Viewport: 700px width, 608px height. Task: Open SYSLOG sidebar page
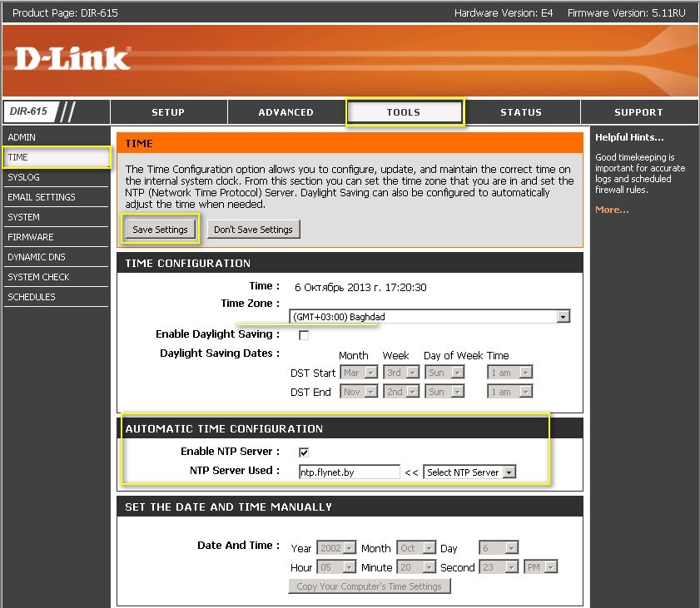coord(56,177)
